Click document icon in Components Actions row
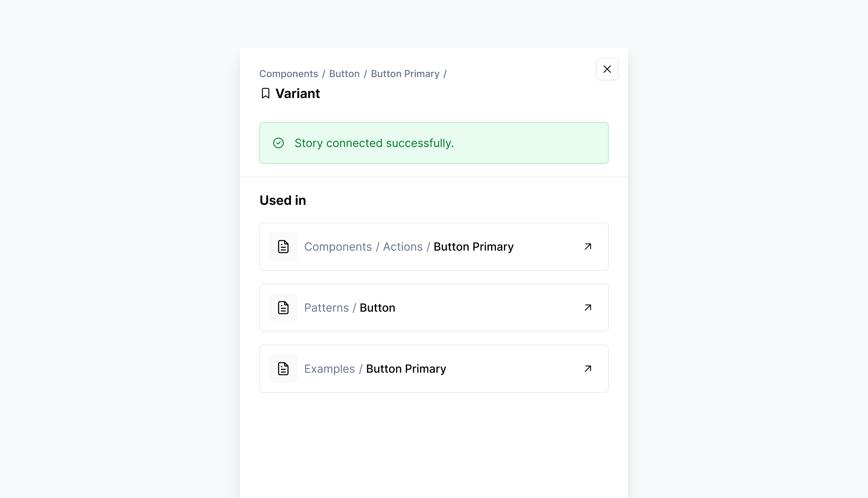This screenshot has height=498, width=868. coord(283,247)
